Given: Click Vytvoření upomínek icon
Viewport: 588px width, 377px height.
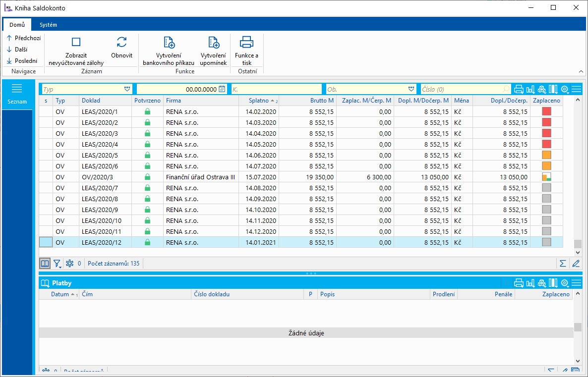Looking at the screenshot, I should click(213, 43).
